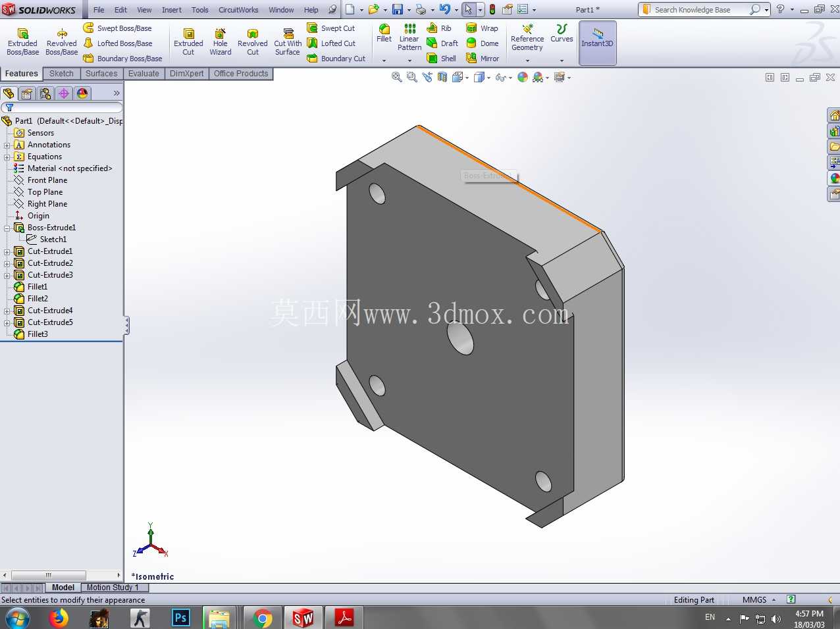The image size is (840, 629).
Task: Open the DisplayManager tab
Action: click(x=82, y=93)
